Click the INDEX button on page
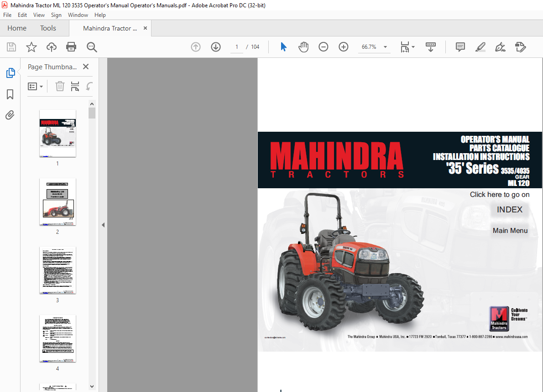 click(509, 209)
